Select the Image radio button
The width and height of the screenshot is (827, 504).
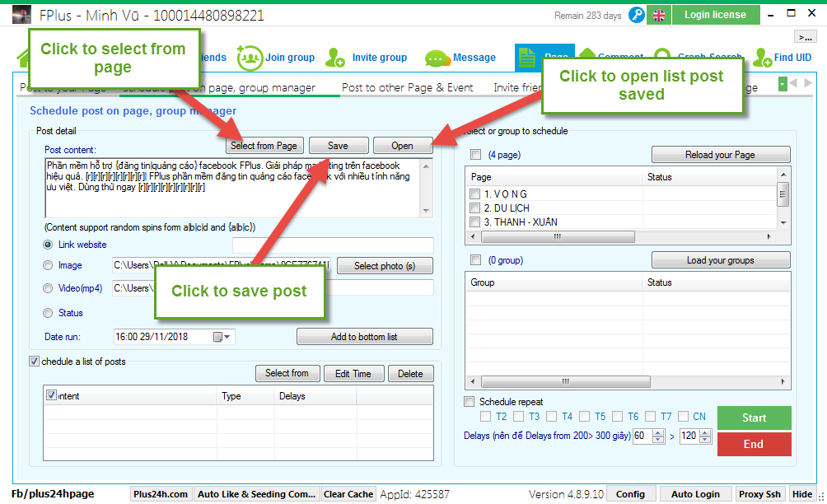(48, 265)
